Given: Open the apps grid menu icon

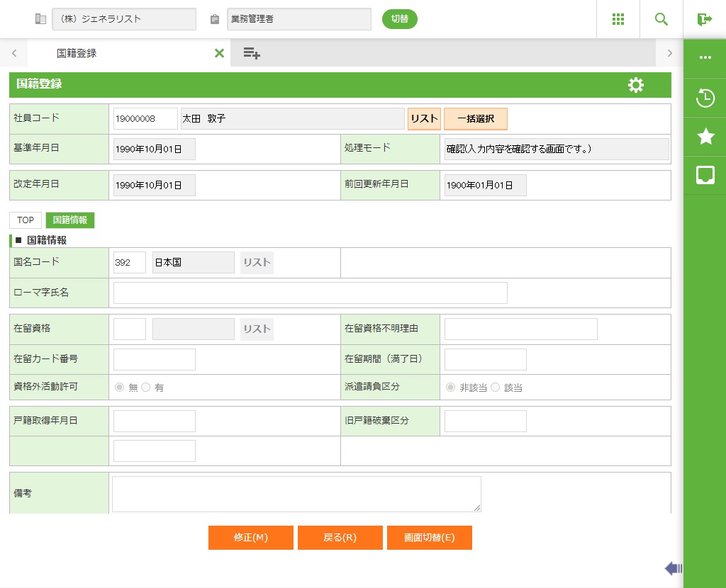Looking at the screenshot, I should 618,19.
